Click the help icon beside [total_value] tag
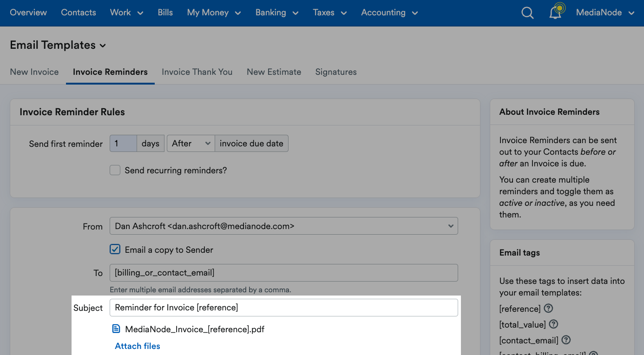 (x=553, y=324)
